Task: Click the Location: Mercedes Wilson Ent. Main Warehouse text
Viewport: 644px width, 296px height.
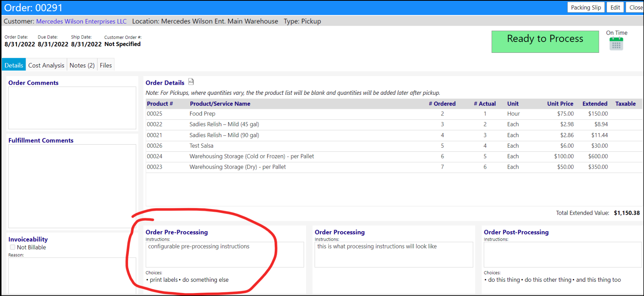Action: tap(205, 21)
